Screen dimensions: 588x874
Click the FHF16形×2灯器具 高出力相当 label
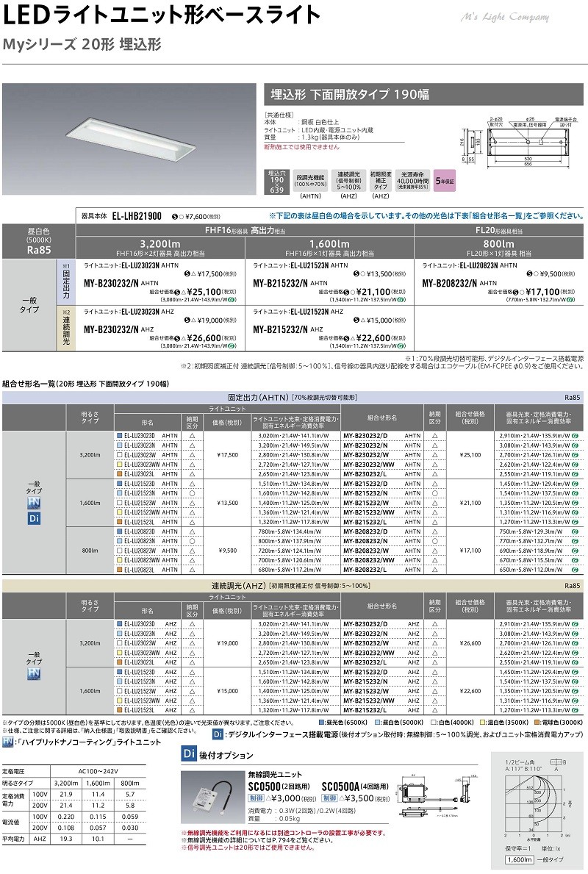(160, 254)
